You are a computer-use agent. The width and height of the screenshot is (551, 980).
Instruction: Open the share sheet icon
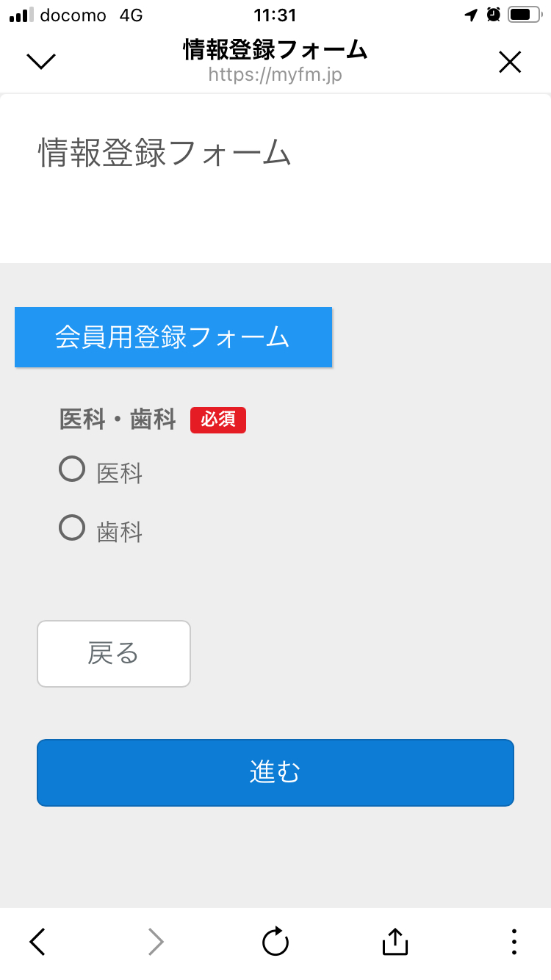coord(395,941)
